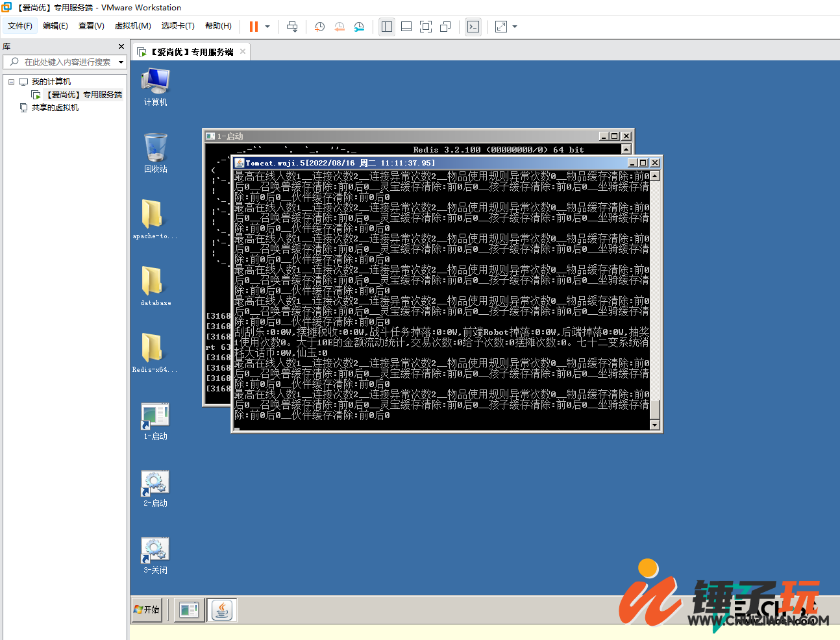840x640 pixels.
Task: Close the Tomcat.wuji window
Action: (x=655, y=163)
